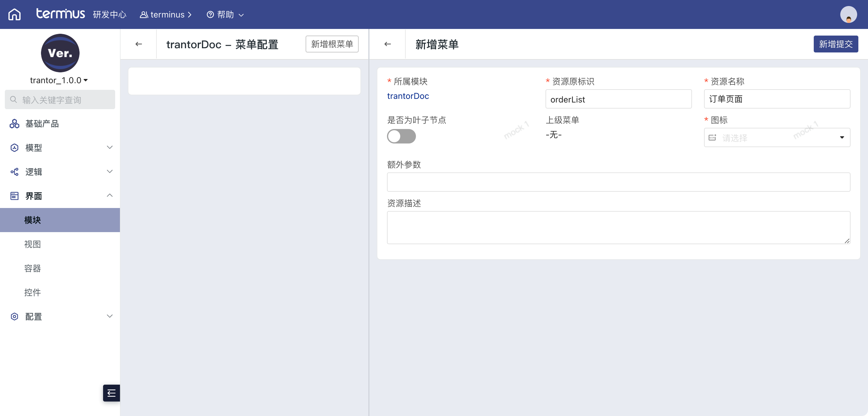Click 新增根菜单 button
868x416 pixels.
coord(332,44)
